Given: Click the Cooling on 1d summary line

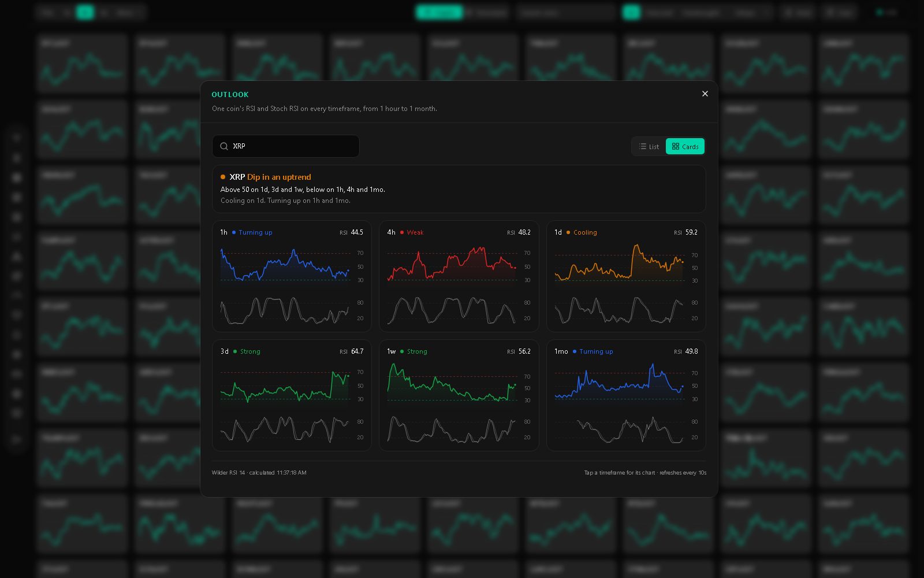Looking at the screenshot, I should click(285, 201).
